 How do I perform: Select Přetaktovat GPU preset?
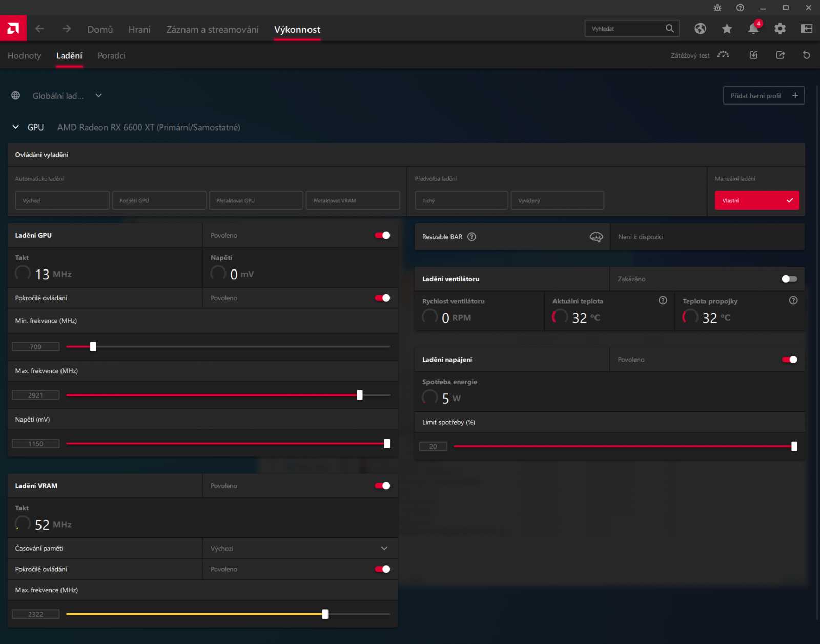256,200
